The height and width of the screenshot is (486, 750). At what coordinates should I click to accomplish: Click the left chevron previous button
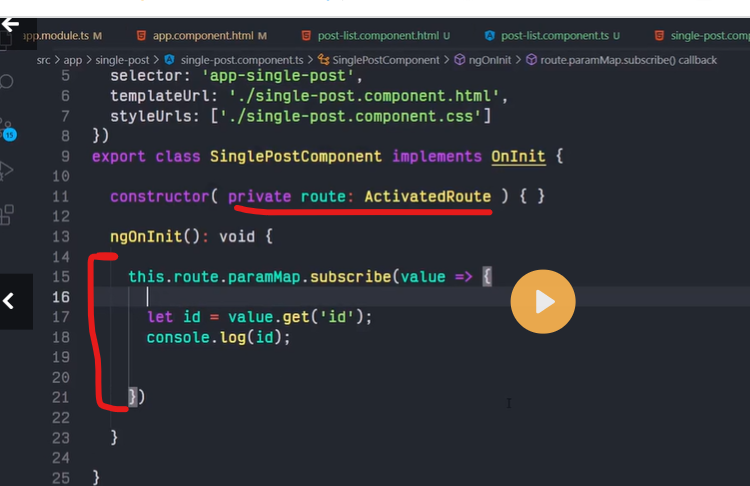click(x=10, y=300)
